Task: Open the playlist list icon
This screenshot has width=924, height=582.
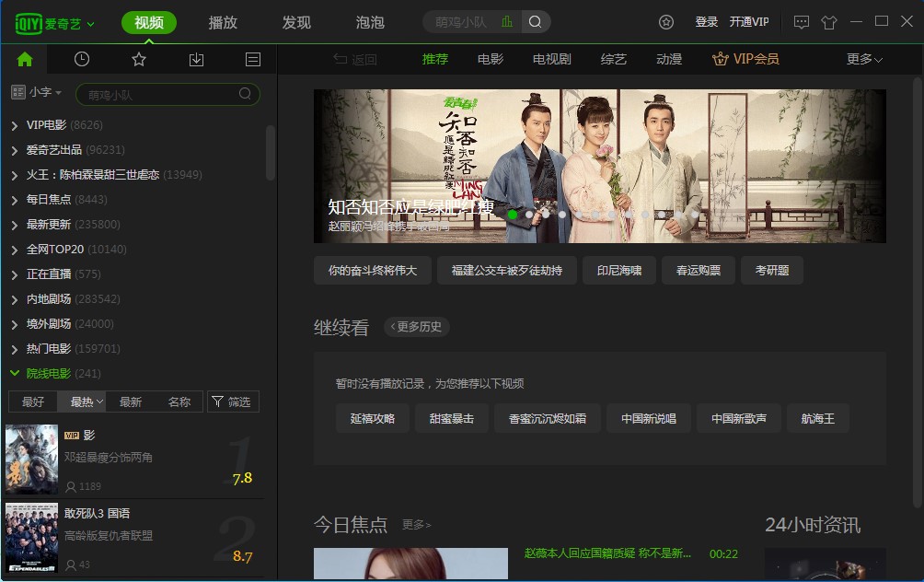Action: click(253, 60)
